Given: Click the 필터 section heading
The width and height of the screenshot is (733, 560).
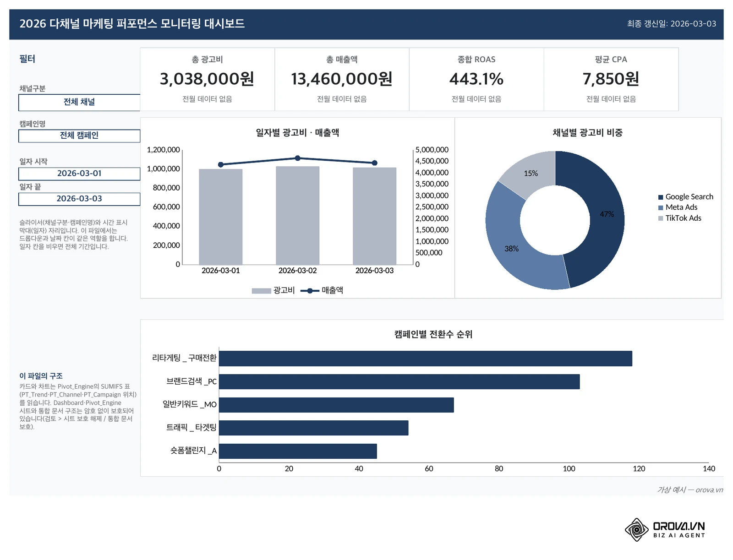Looking at the screenshot, I should (x=27, y=59).
